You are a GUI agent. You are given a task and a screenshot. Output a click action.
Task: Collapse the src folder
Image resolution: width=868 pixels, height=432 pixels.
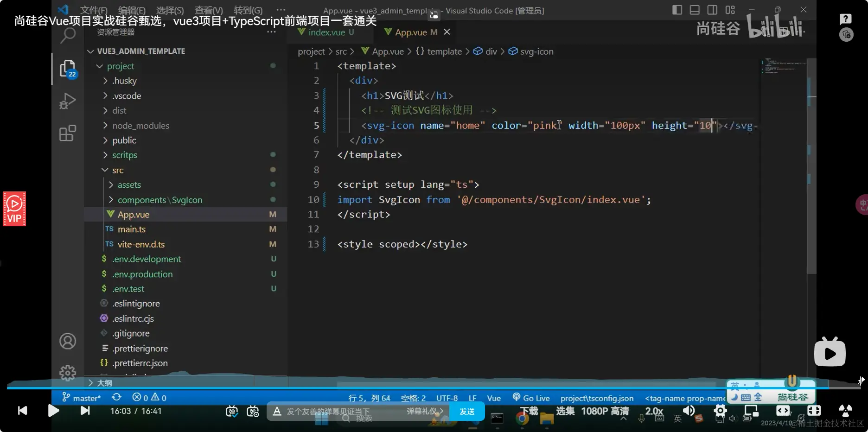coord(118,170)
